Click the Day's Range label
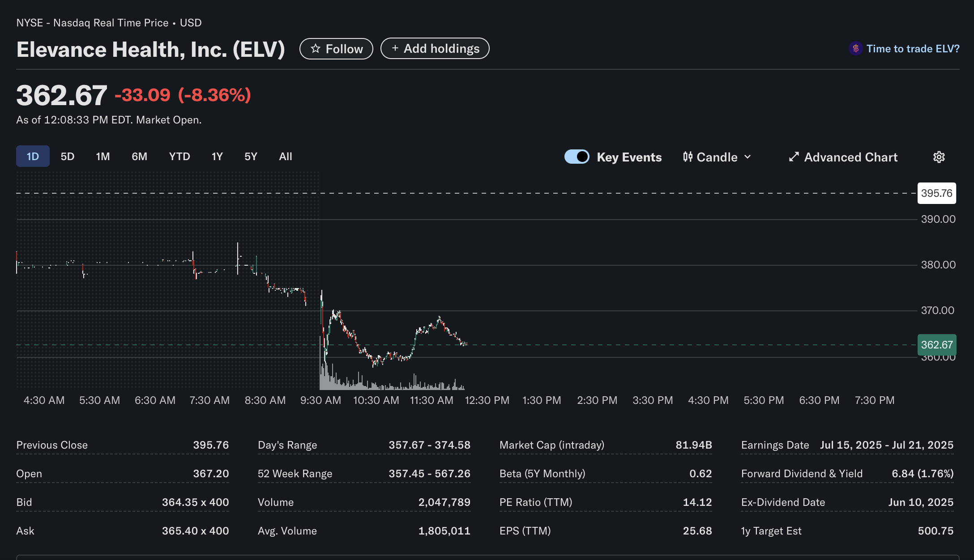Screen dimensions: 974x560 click(287, 445)
